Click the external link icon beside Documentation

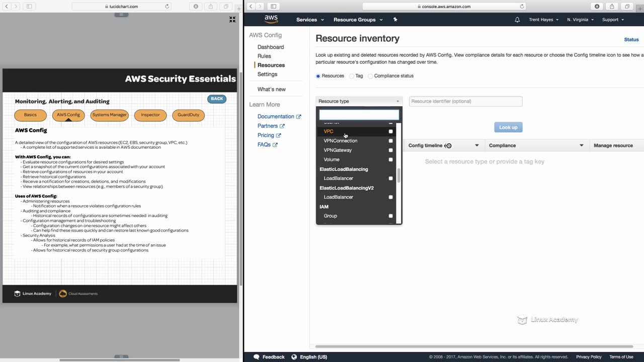pyautogui.click(x=298, y=117)
